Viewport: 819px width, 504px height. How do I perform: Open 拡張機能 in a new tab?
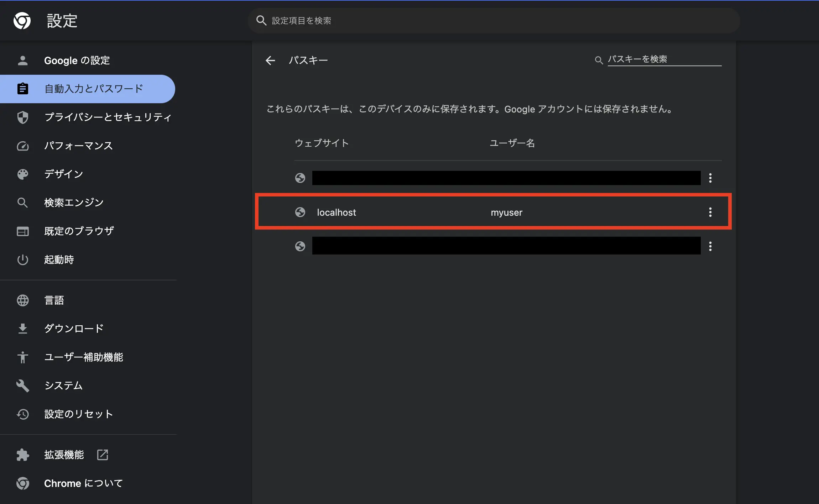pos(102,455)
